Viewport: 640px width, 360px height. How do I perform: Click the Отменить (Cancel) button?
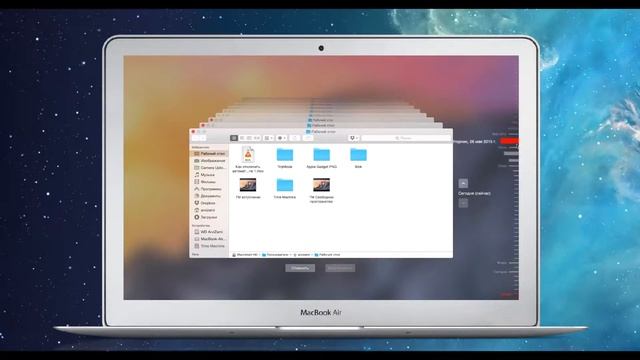tap(300, 268)
